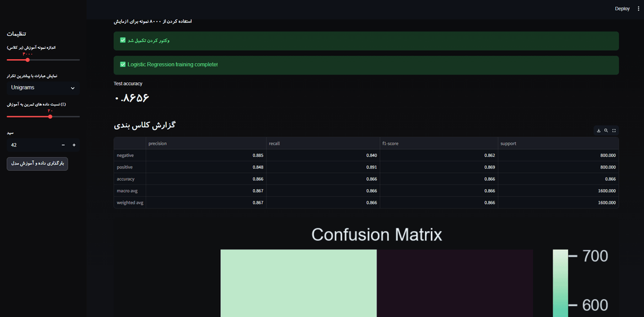Select the accuracy row label
Image resolution: width=644 pixels, height=317 pixels.
tap(130, 179)
